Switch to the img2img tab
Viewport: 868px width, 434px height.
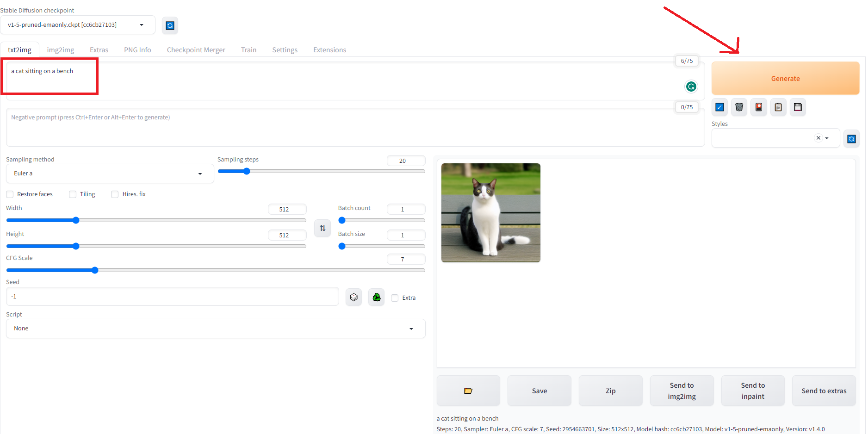tap(60, 50)
